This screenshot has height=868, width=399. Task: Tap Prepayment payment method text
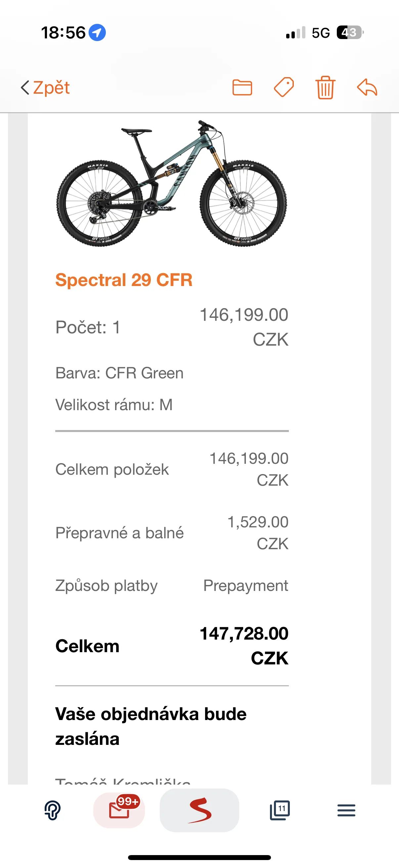point(246,586)
